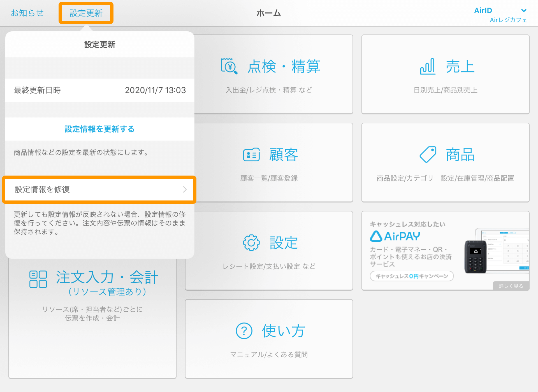This screenshot has width=538, height=392.
Task: Open the 顧客一覧/顧客登録 tile
Action: pos(269,178)
